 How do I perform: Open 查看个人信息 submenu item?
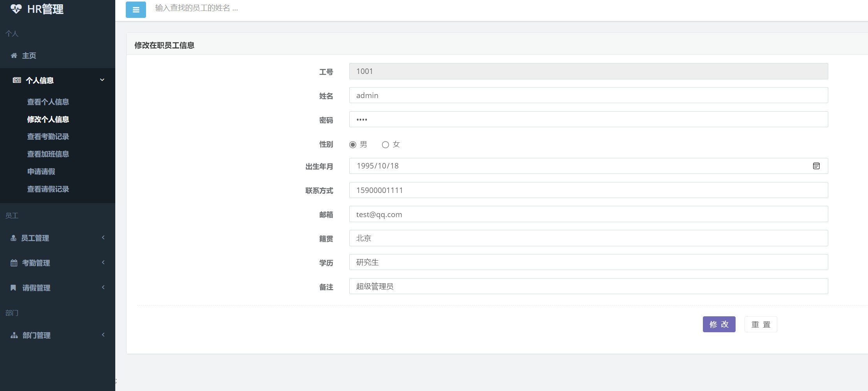(48, 102)
